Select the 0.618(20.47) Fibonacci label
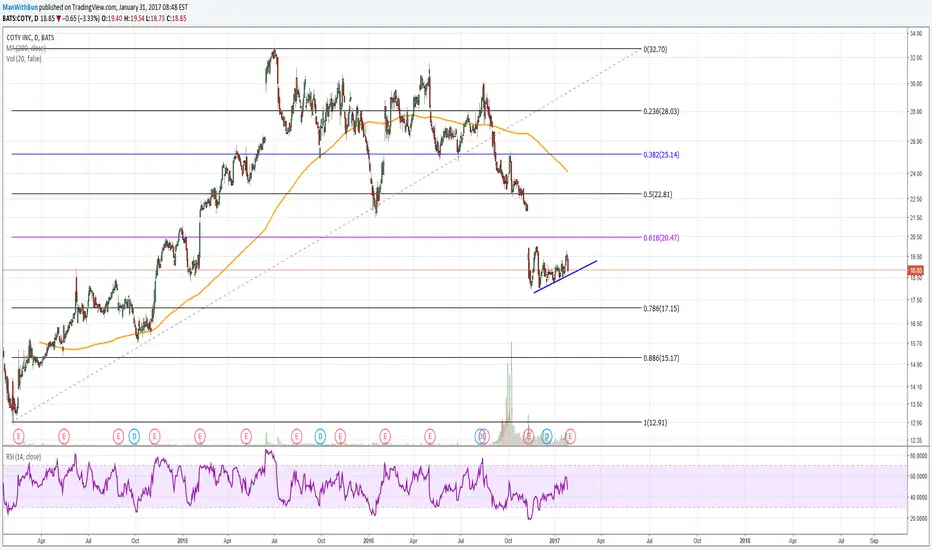The width and height of the screenshot is (932, 550). [661, 238]
